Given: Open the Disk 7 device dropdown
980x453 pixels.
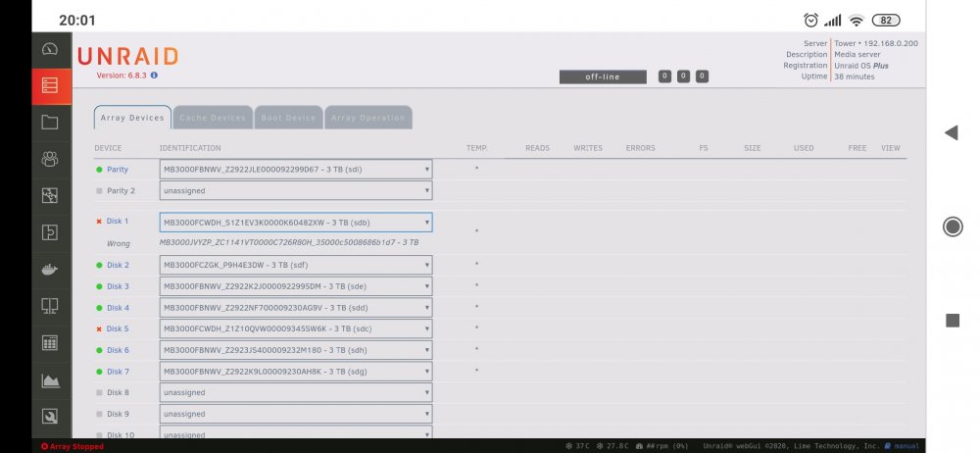Looking at the screenshot, I should [x=296, y=371].
